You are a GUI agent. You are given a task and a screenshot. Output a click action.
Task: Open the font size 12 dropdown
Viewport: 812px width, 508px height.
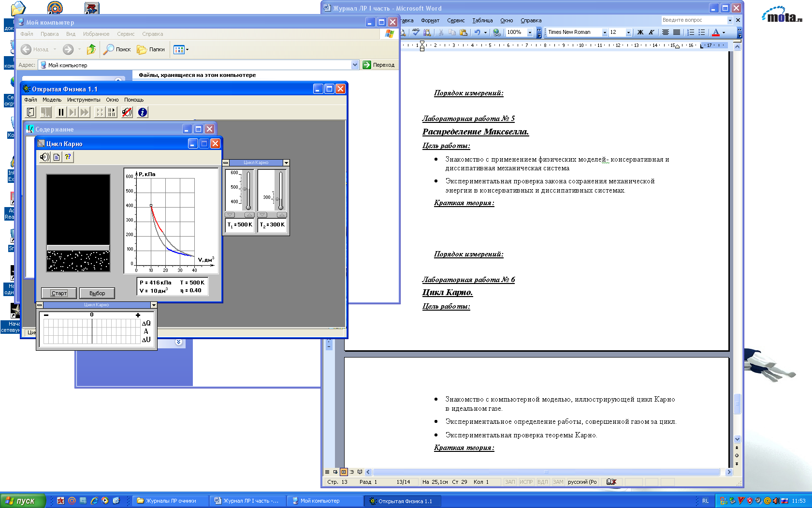(628, 32)
